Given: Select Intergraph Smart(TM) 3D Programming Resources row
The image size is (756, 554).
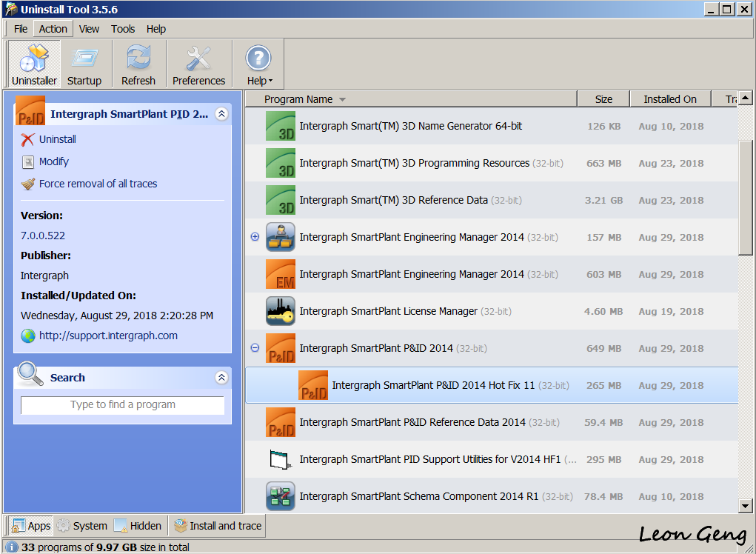Looking at the screenshot, I should click(492, 164).
